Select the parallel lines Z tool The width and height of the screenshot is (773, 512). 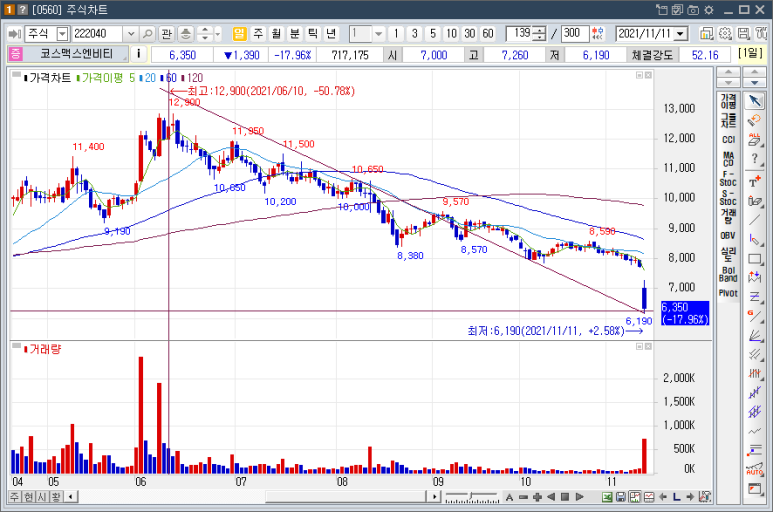point(754,297)
